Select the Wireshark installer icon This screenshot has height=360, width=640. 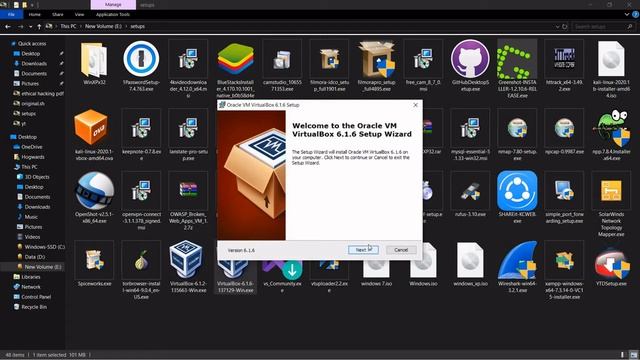click(517, 260)
